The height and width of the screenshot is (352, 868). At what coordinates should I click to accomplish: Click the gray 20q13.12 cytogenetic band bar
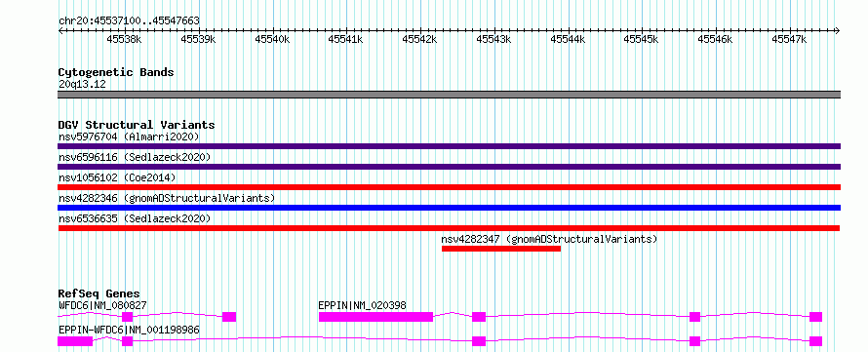[x=449, y=95]
